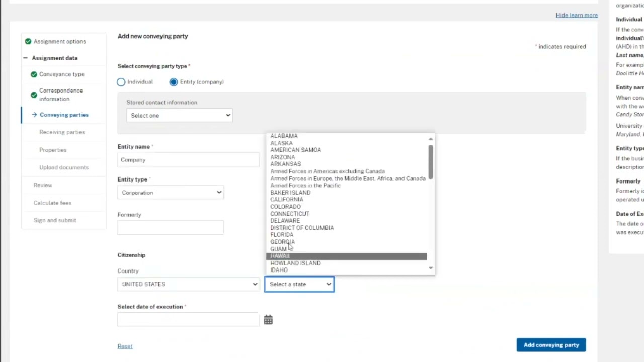
Task: Go to Receiving parties step
Action: point(62,132)
